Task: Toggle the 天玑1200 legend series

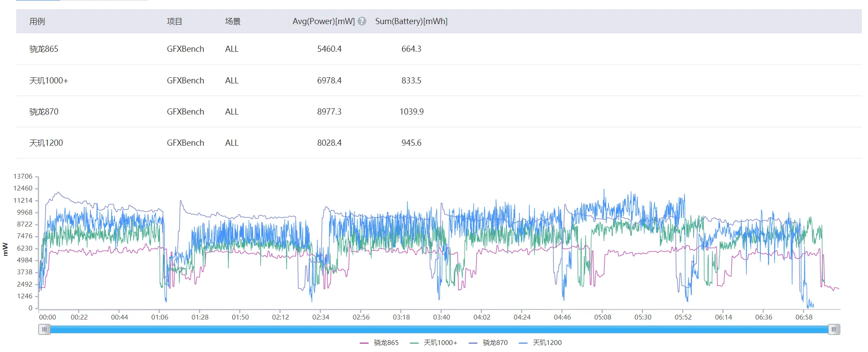Action: click(540, 343)
